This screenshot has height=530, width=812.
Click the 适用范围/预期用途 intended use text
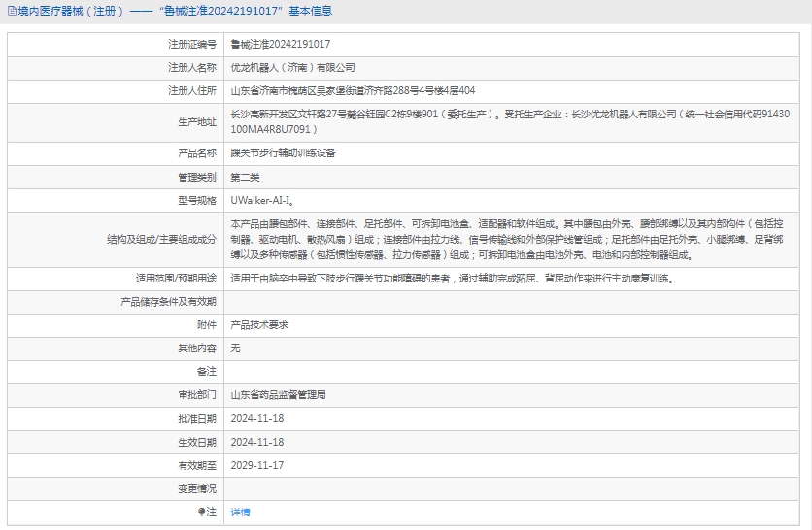[451, 278]
